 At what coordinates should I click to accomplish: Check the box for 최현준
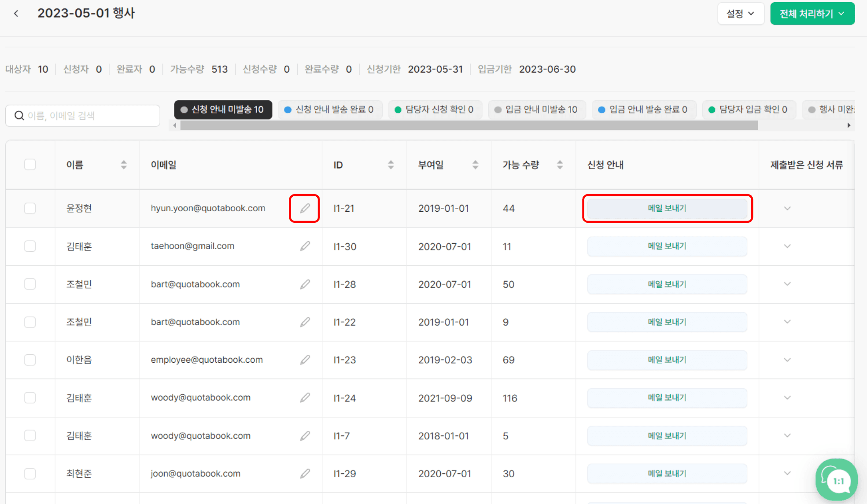30,474
